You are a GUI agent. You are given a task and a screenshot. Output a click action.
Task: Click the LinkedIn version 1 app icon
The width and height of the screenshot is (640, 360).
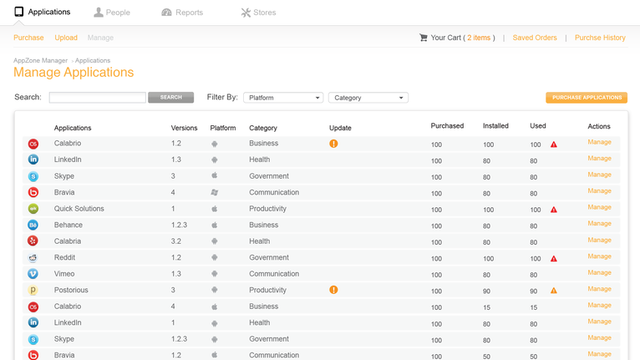click(x=33, y=322)
